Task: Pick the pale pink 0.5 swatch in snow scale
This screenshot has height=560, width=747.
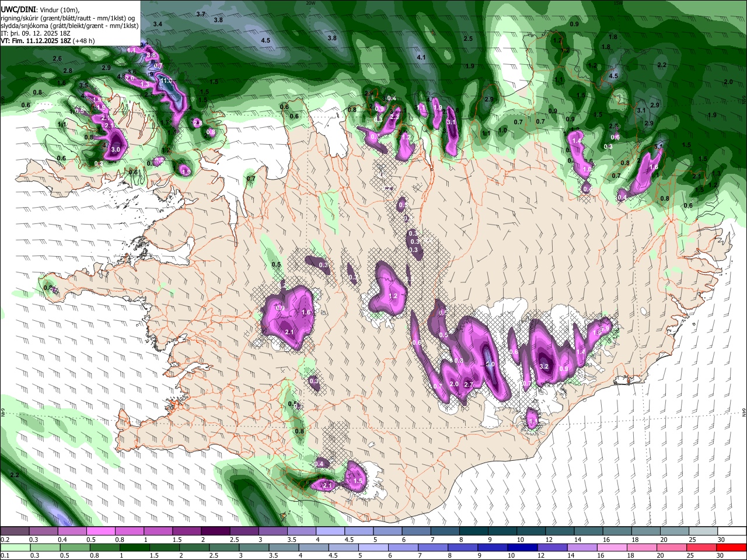Action: (100, 531)
